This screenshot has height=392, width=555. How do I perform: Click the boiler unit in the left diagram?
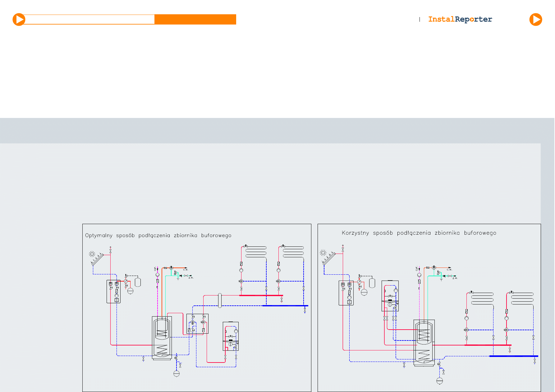click(231, 336)
